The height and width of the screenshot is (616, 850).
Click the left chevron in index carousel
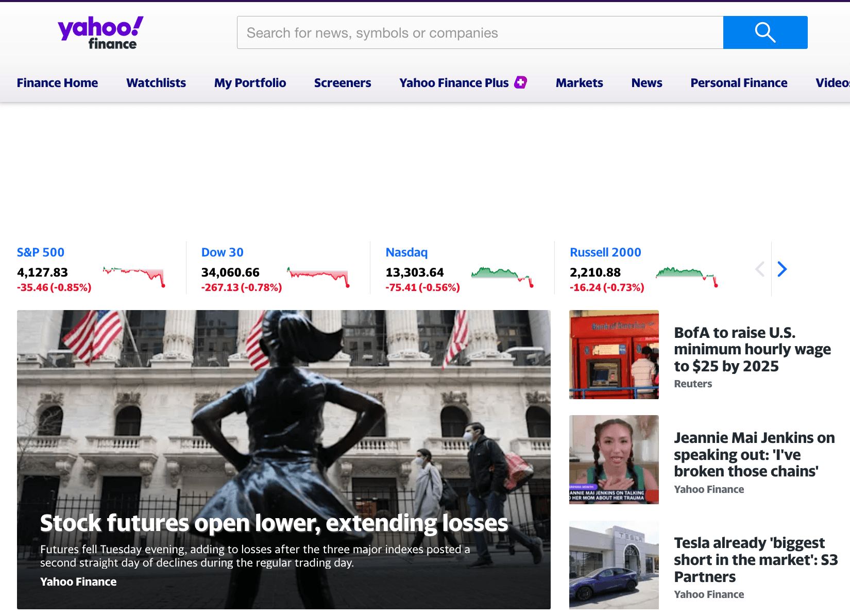click(760, 269)
